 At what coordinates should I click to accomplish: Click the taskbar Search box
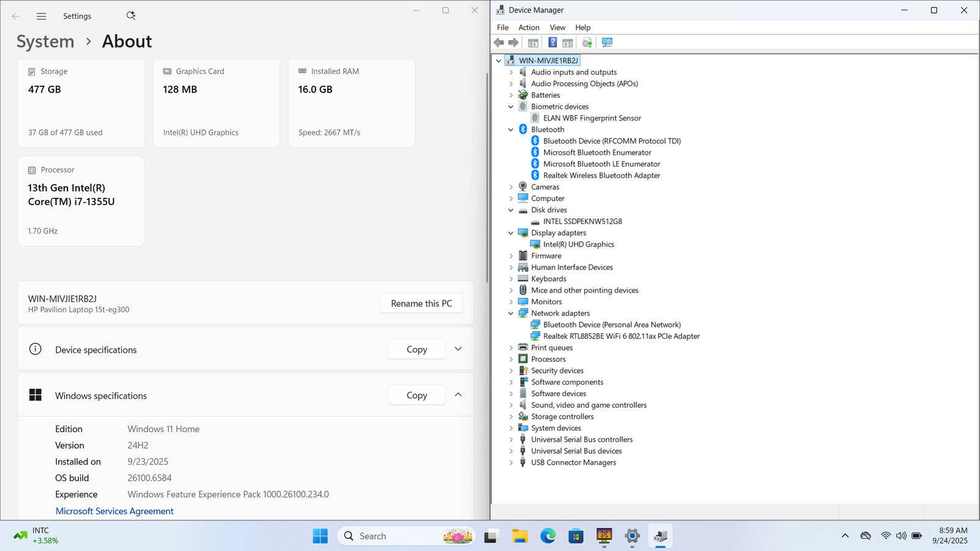(392, 536)
